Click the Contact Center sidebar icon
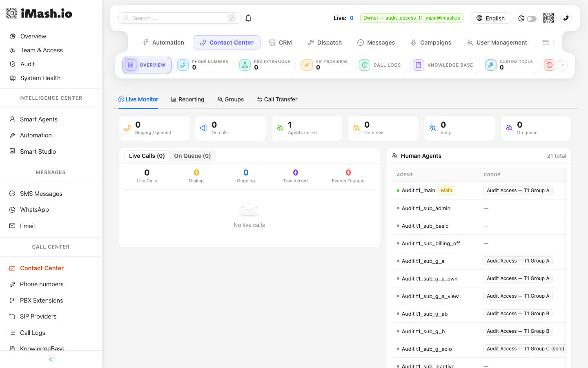Screen dimensions: 588x368 point(12,268)
